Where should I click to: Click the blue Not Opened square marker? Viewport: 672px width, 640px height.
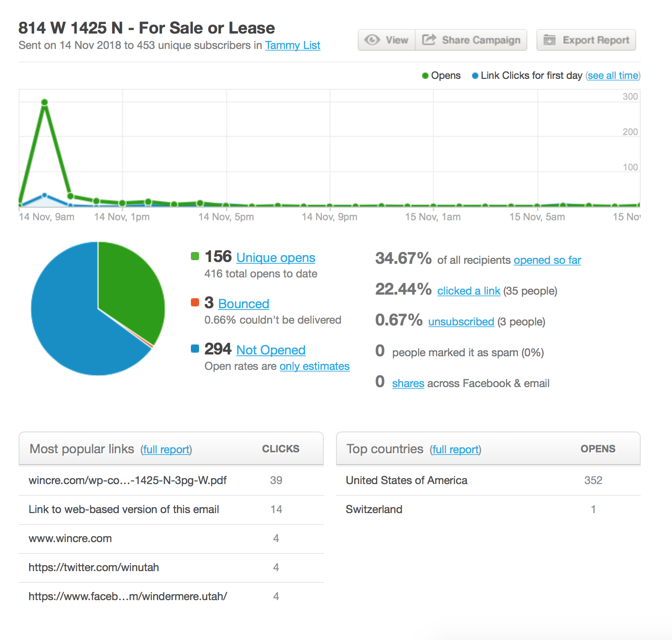195,349
